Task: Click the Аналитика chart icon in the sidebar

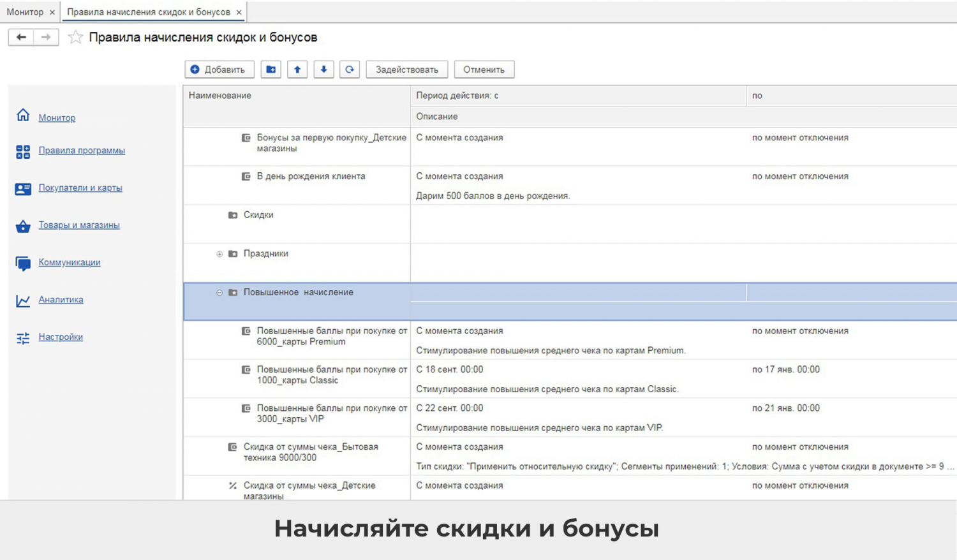Action: point(23,300)
